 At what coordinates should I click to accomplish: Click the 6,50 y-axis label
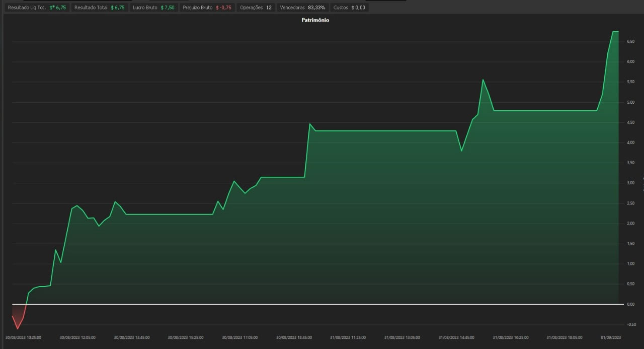tap(631, 42)
